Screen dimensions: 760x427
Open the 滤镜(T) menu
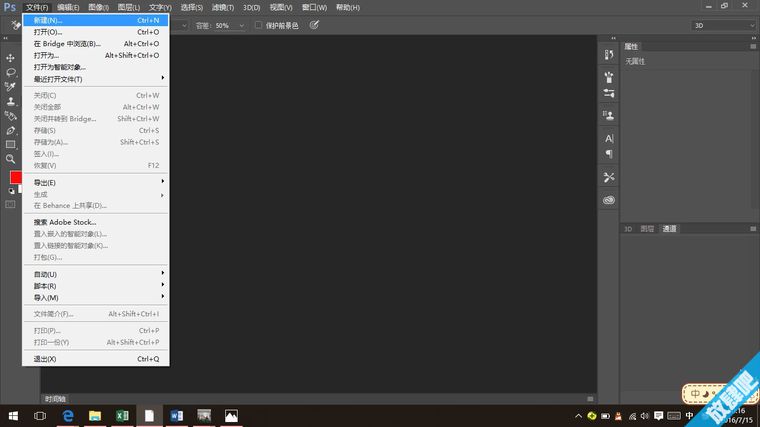click(x=222, y=7)
